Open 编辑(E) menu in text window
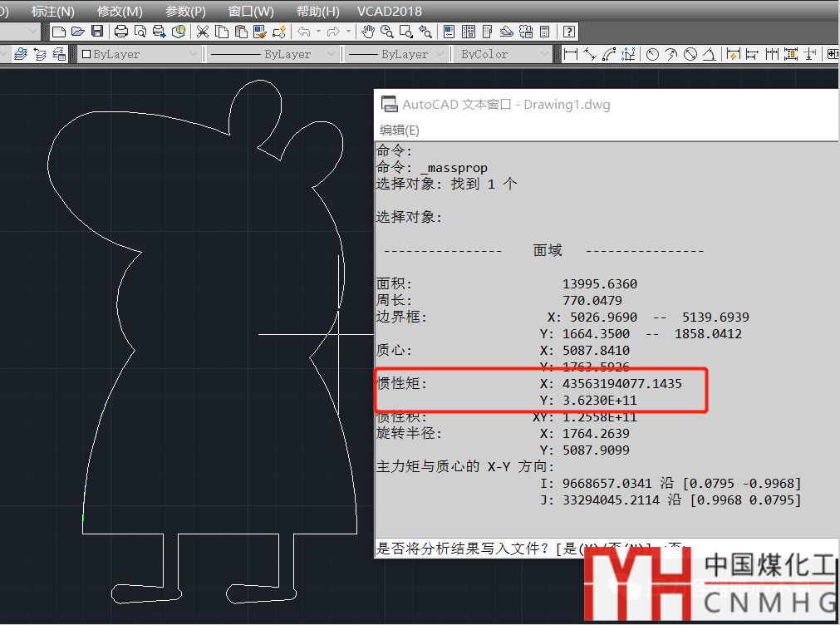This screenshot has width=840, height=625. [400, 130]
